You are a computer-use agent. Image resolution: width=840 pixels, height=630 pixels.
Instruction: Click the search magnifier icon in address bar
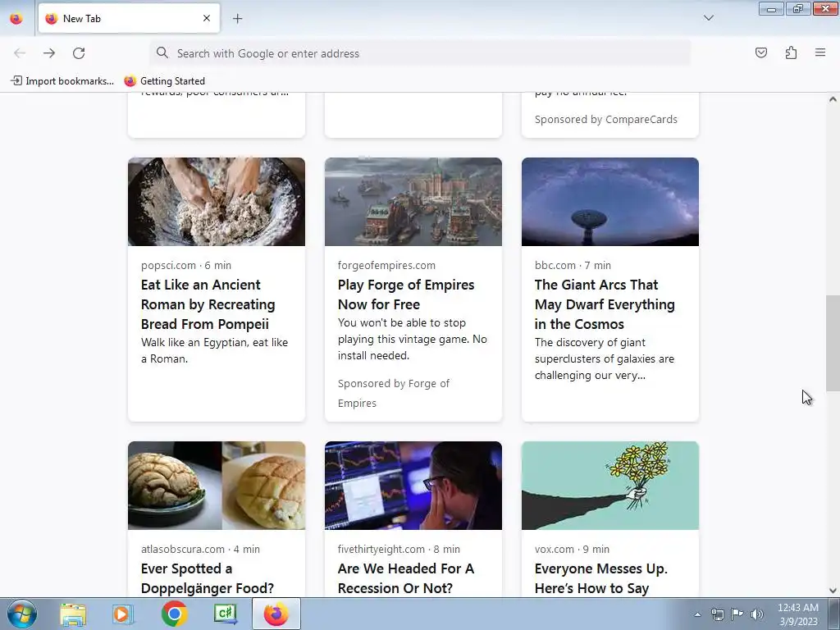click(162, 52)
